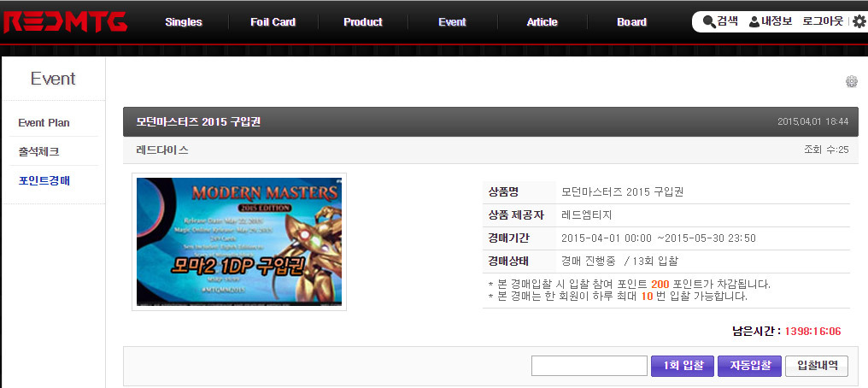868x388 pixels.
Task: Click the post title 모던마스터즈 2015 구입권
Action: (x=198, y=122)
